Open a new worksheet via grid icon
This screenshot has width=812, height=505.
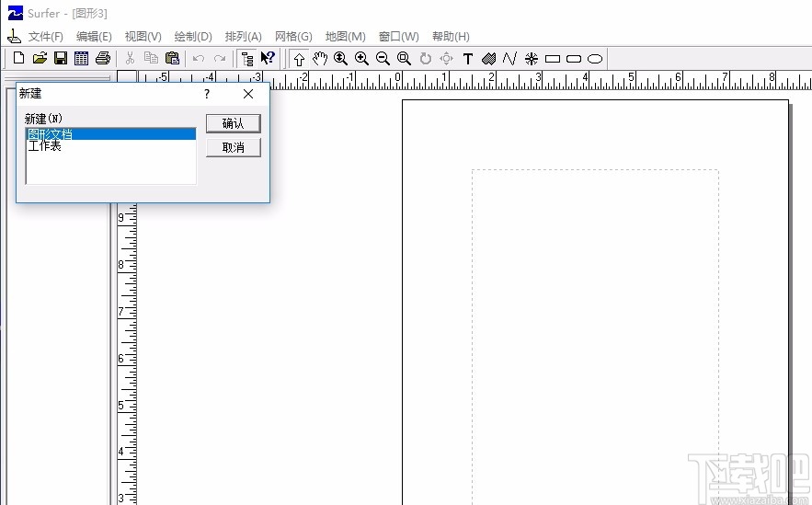(81, 58)
